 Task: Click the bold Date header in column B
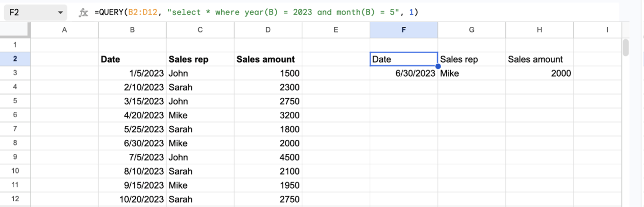(x=132, y=59)
